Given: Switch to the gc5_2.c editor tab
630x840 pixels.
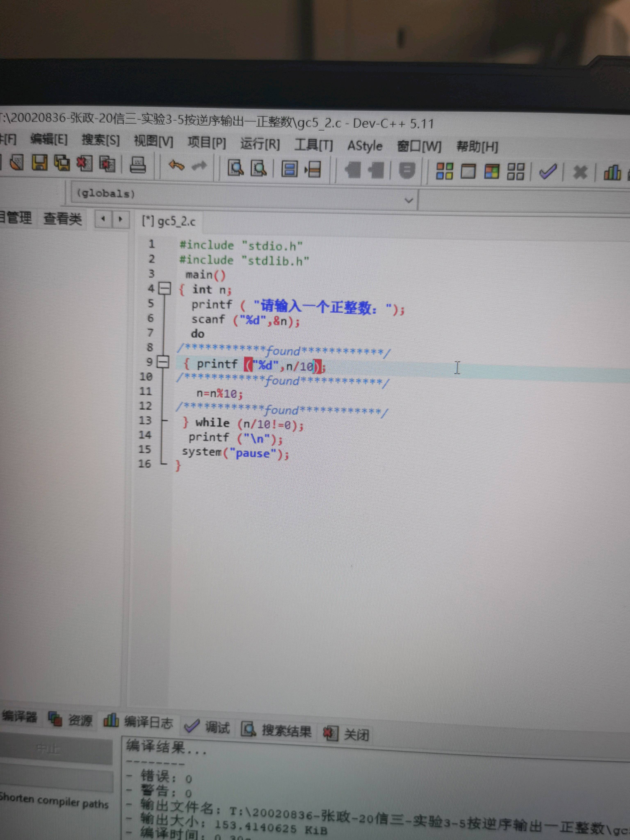Looking at the screenshot, I should 169,221.
